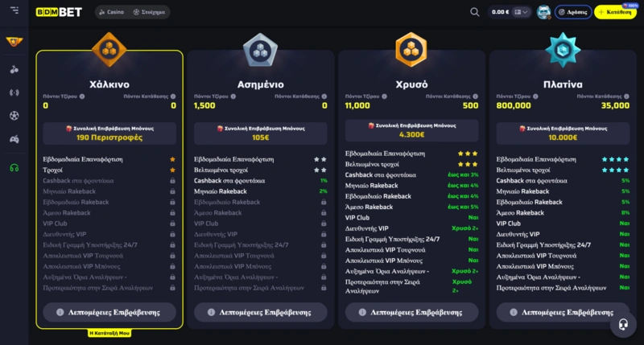This screenshot has width=644, height=345.
Task: Open the green headphones support icon
Action: (14, 167)
